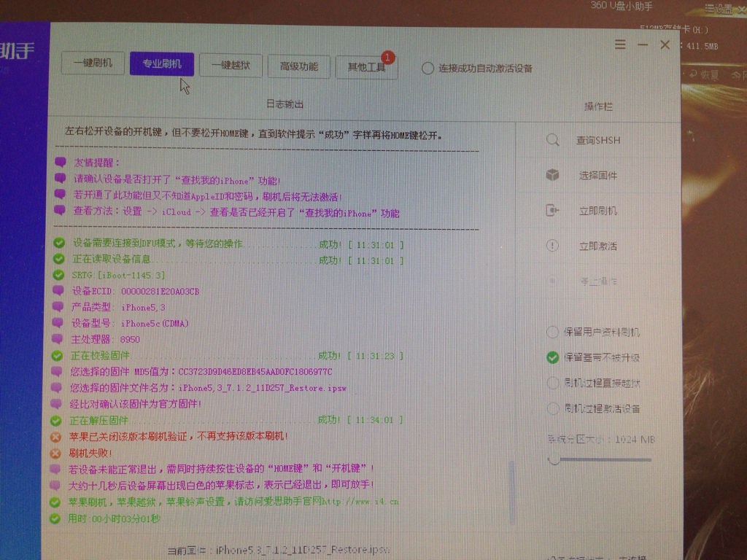Click the 经比对确认该固件为官方固件 log line
The height and width of the screenshot is (560, 747).
[x=136, y=404]
